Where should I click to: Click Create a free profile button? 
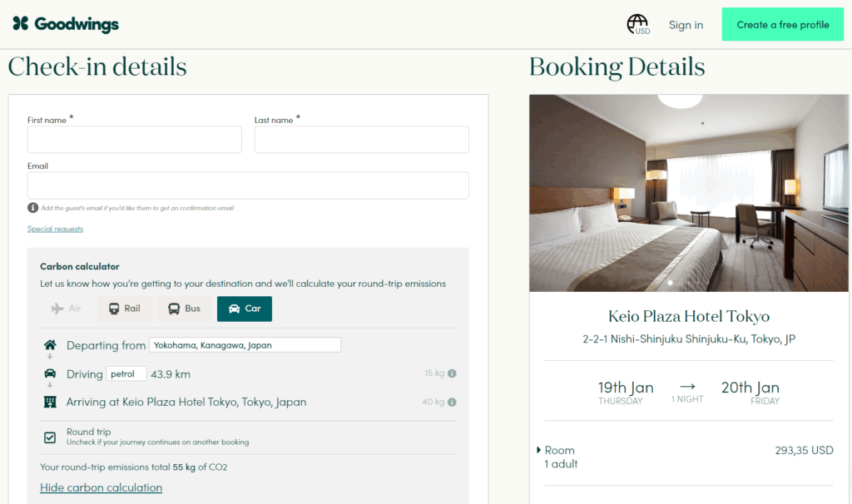(782, 24)
